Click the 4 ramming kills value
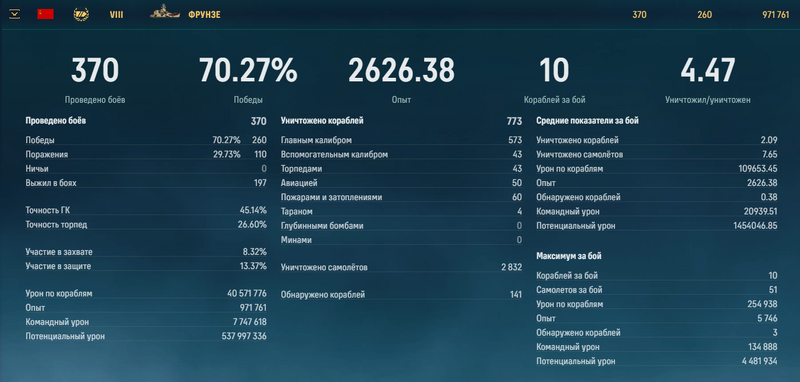Image resolution: width=800 pixels, height=382 pixels. (519, 212)
